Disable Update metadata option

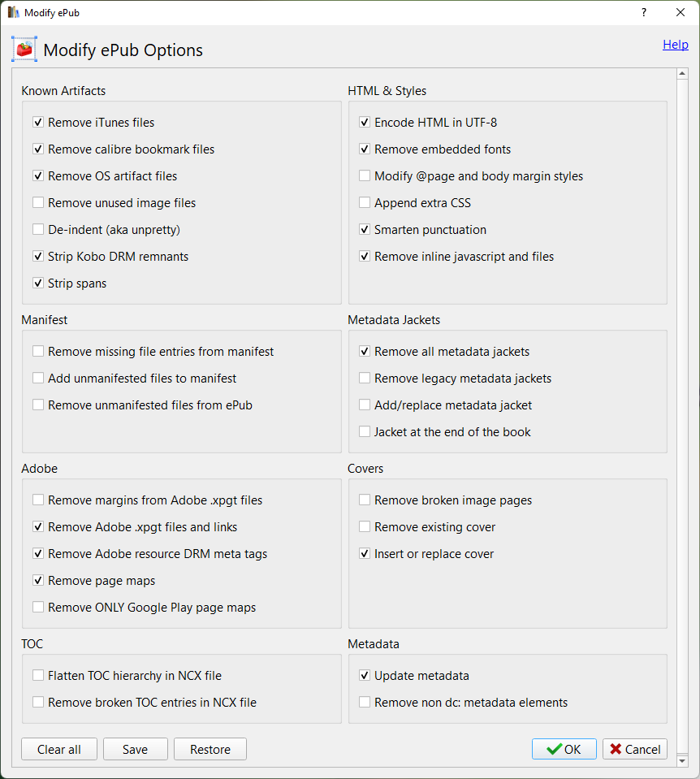(x=365, y=676)
